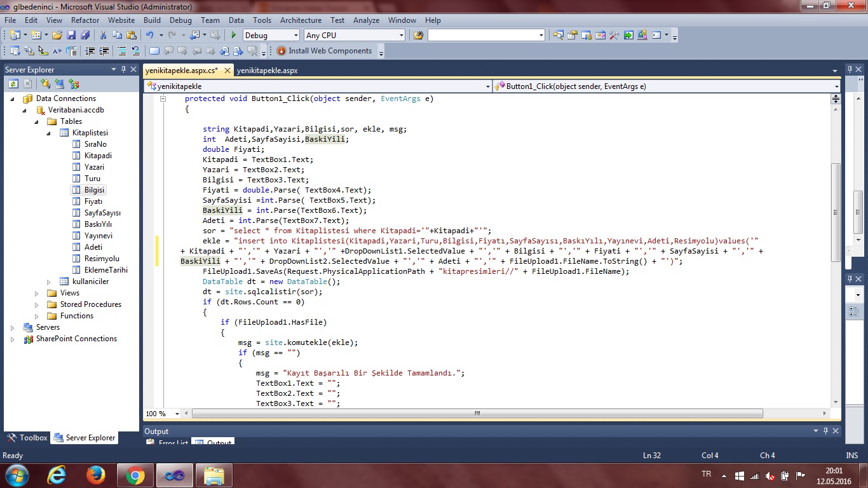The height and width of the screenshot is (488, 868).
Task: Click the editor vertical scrollbar thumb
Action: 836,212
